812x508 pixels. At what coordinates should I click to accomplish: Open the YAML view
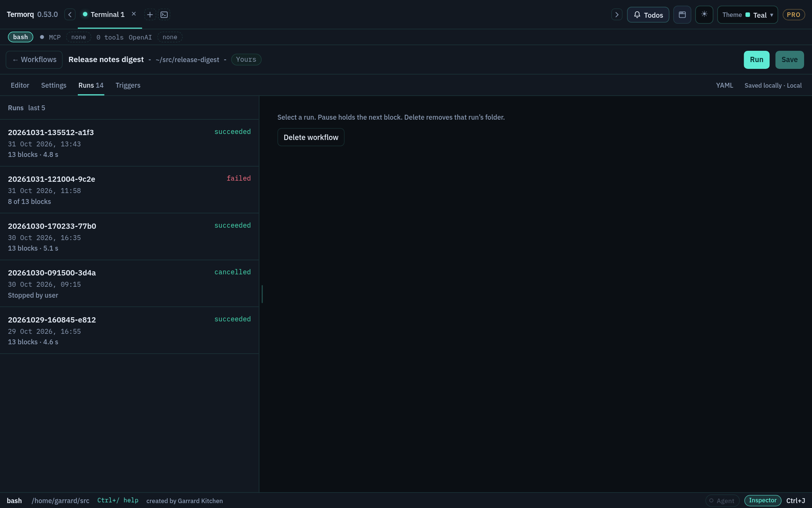(x=724, y=85)
